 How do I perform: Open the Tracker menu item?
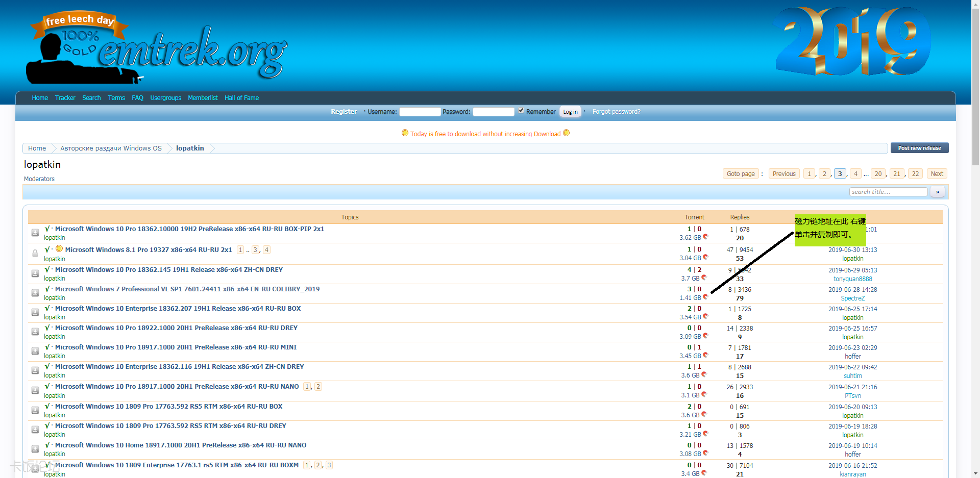(65, 98)
